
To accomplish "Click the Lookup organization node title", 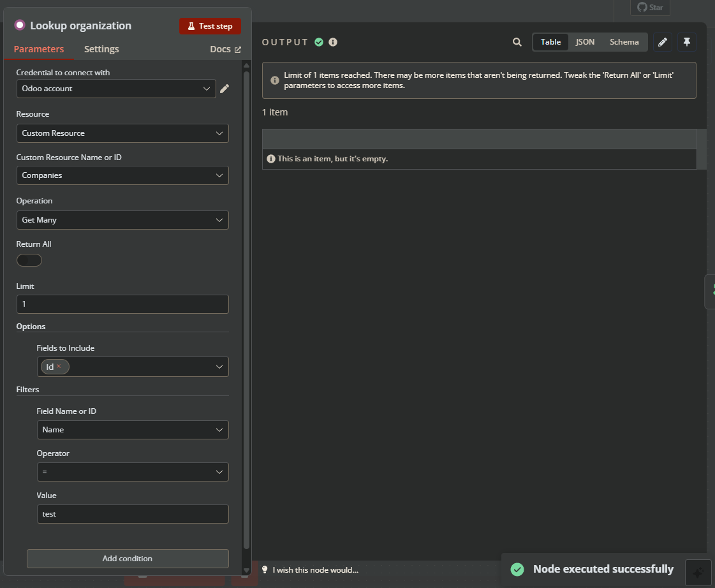I will [81, 26].
